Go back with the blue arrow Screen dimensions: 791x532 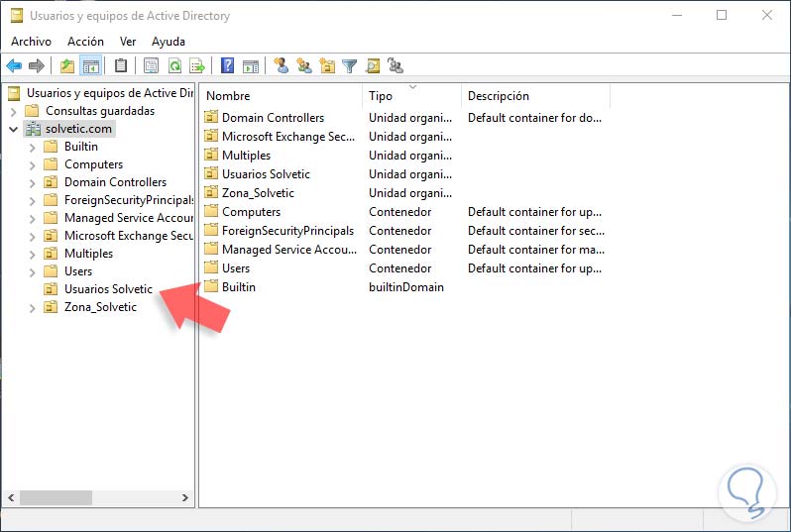14,65
